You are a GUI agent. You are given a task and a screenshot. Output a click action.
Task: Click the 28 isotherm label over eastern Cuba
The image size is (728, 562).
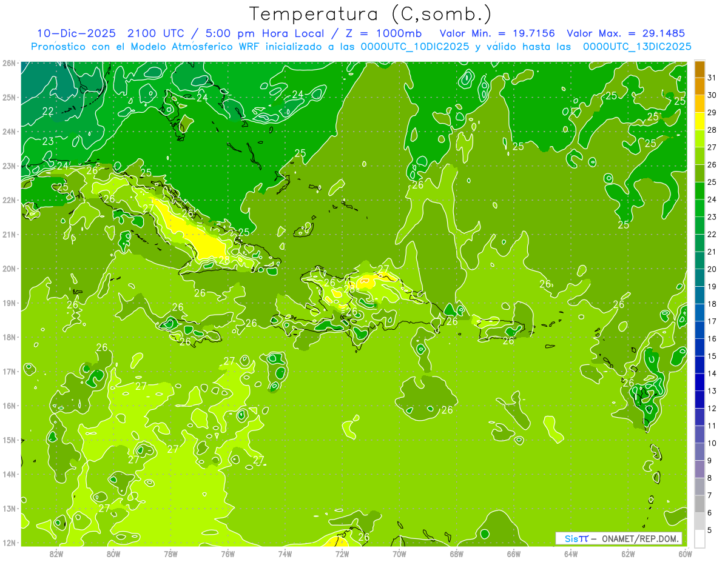tap(224, 261)
